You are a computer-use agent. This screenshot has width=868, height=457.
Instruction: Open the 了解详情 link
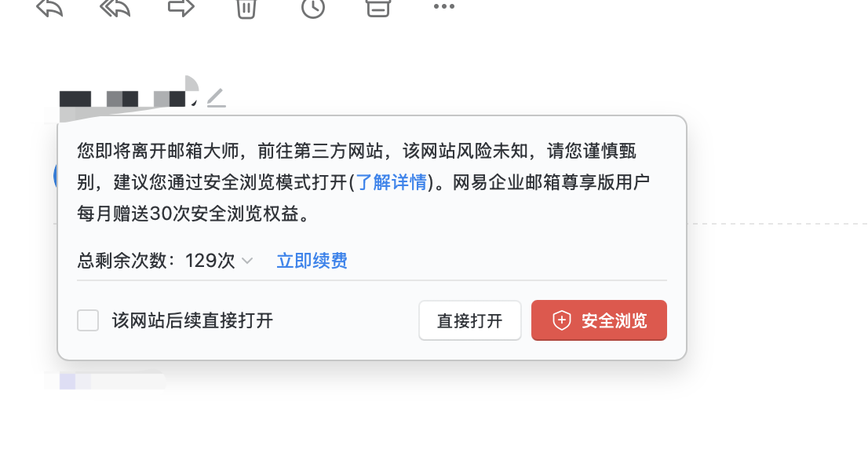[x=391, y=181]
